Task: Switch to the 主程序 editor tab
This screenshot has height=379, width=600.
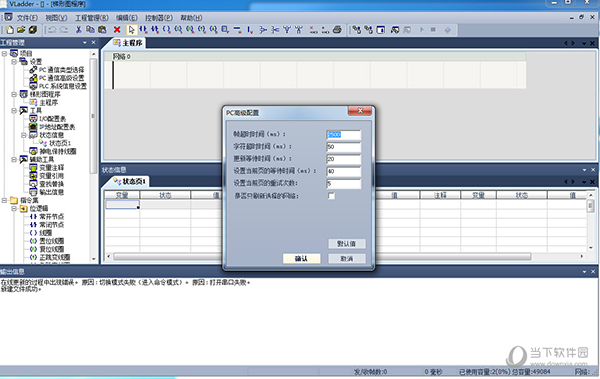Action: tap(128, 43)
